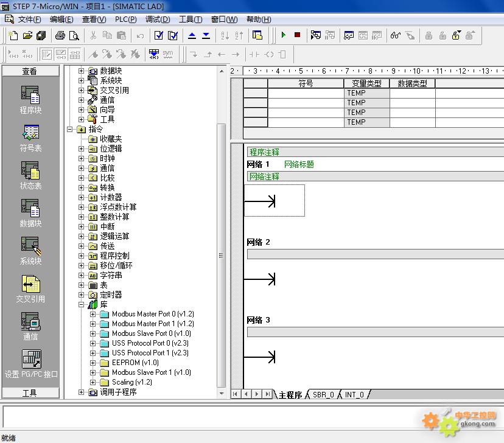Select the 浮点数计算 tree item

tap(118, 208)
